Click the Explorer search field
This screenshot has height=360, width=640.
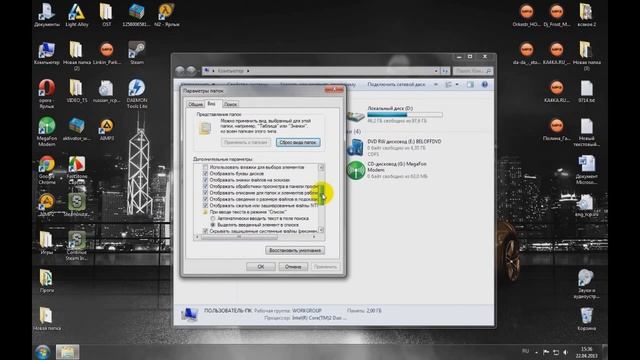click(x=473, y=71)
